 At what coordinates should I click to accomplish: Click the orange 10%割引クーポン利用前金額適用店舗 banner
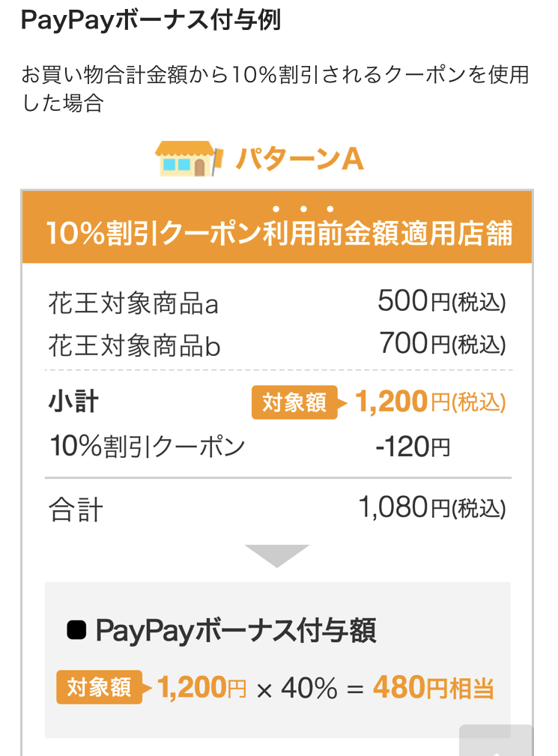pos(277,227)
